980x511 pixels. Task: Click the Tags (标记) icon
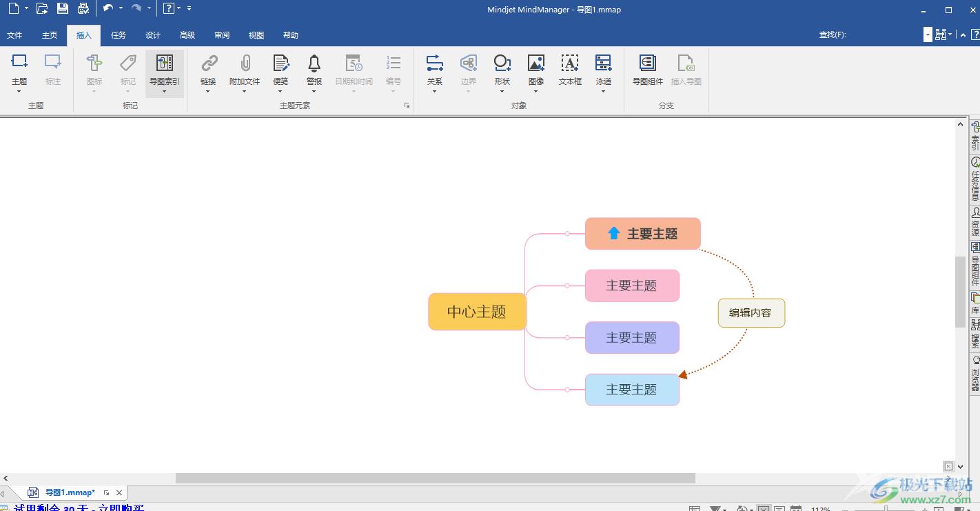click(x=128, y=63)
